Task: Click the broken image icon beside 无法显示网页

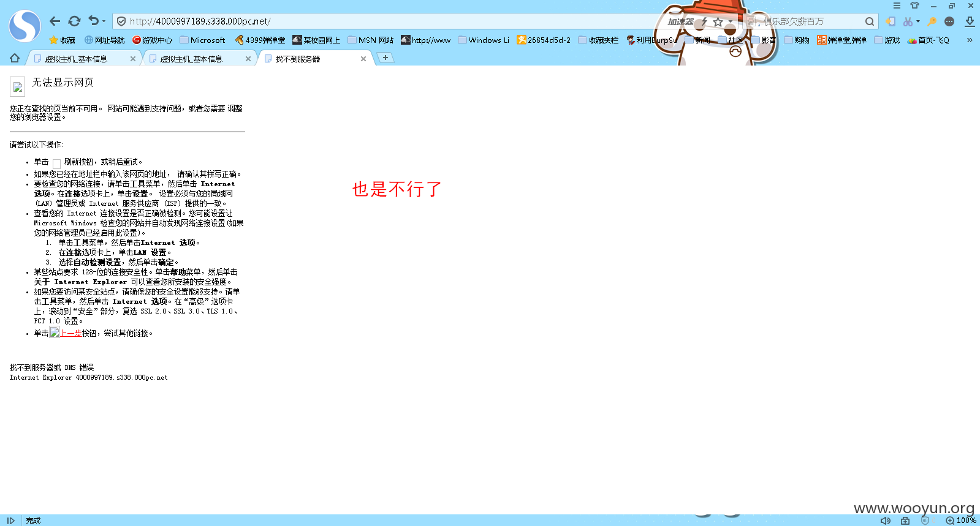Action: tap(17, 87)
